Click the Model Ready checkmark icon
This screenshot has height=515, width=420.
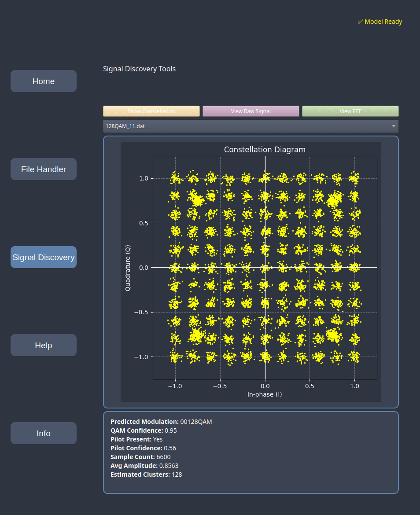tap(361, 22)
